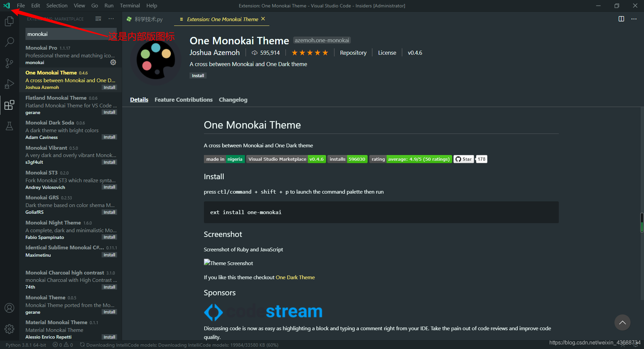The image size is (644, 349).
Task: Click IntelliCode download progress status
Action: [x=179, y=345]
